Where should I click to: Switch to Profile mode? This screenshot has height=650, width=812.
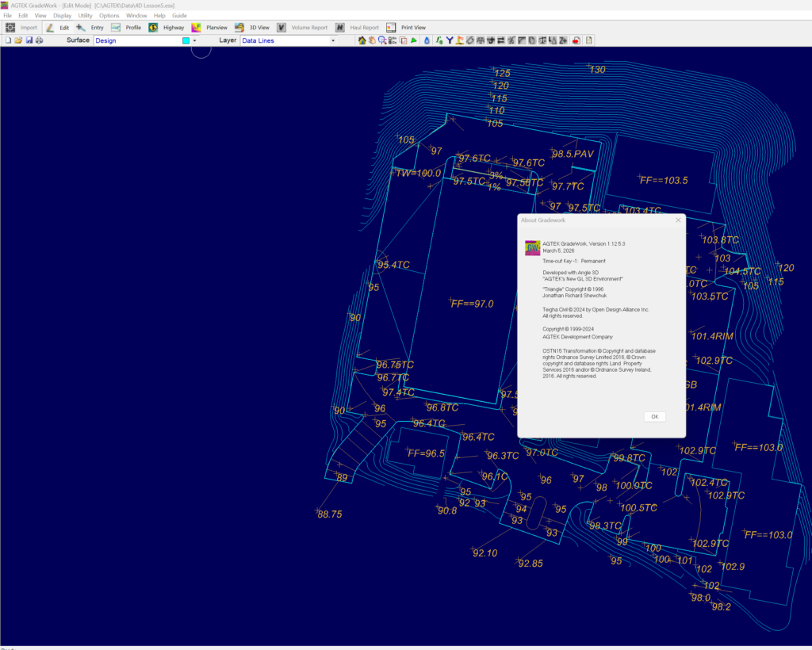click(126, 28)
